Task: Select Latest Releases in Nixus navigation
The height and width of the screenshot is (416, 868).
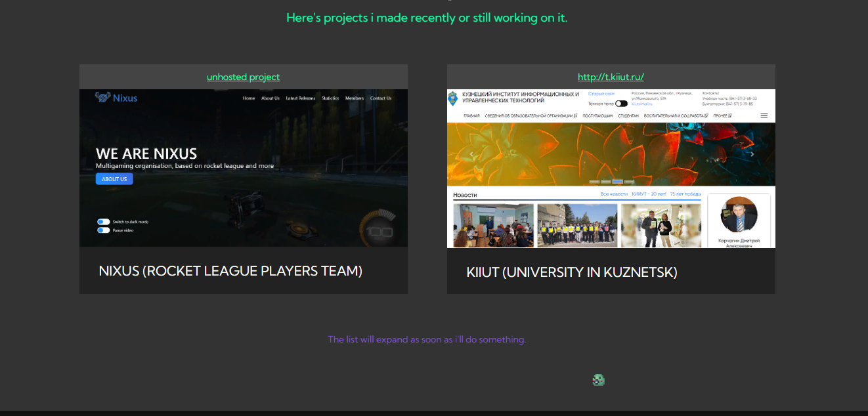Action: point(301,98)
